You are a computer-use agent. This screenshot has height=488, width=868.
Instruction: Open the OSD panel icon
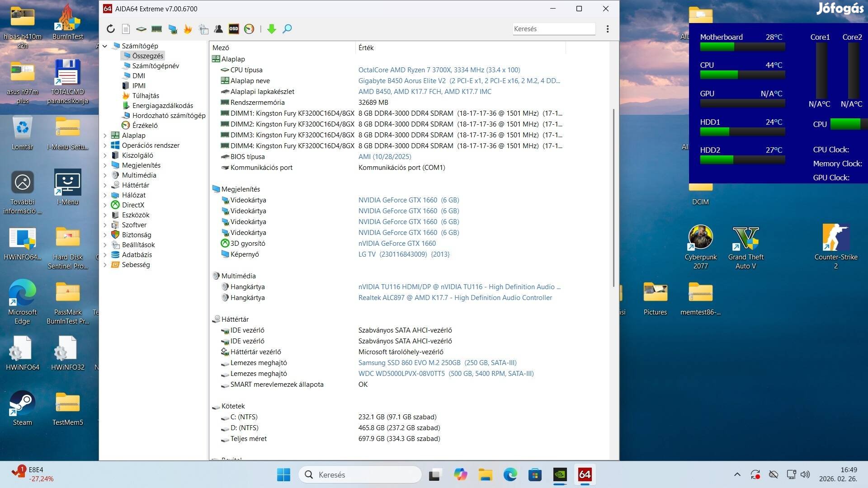coord(234,29)
